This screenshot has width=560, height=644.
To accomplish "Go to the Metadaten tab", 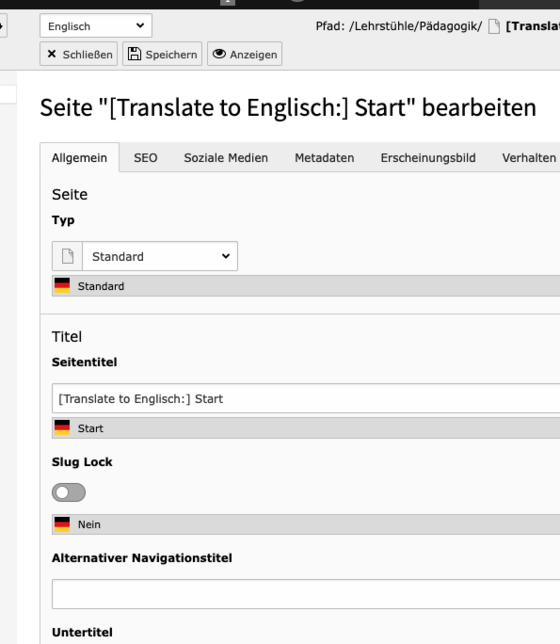I will [324, 158].
